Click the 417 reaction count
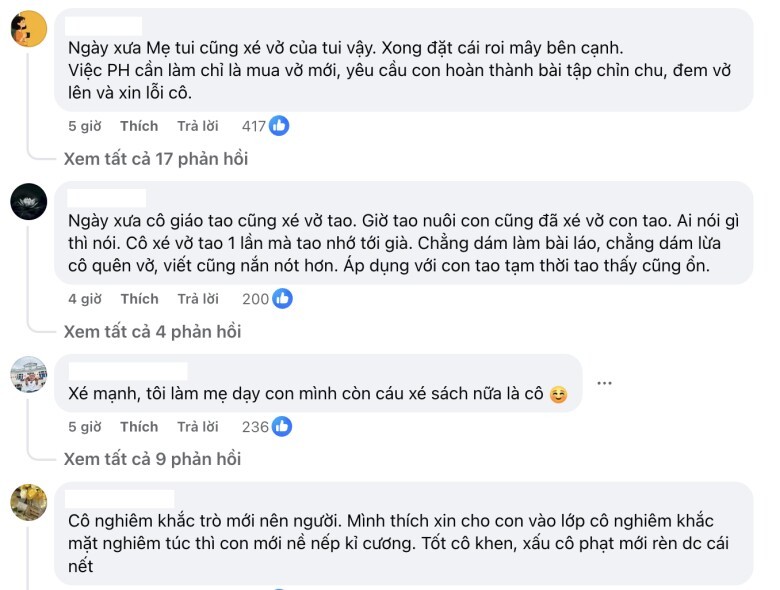Viewport: 780px width, 590px height. (x=254, y=126)
